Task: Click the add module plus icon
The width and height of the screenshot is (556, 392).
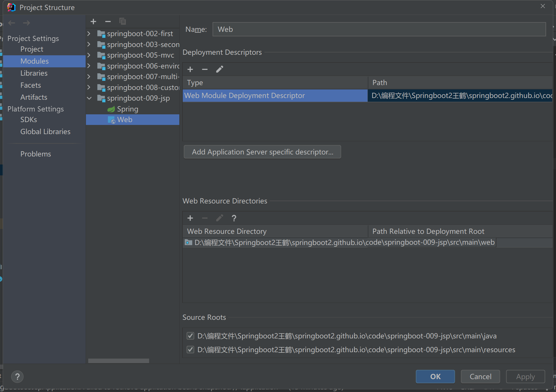Action: (93, 21)
